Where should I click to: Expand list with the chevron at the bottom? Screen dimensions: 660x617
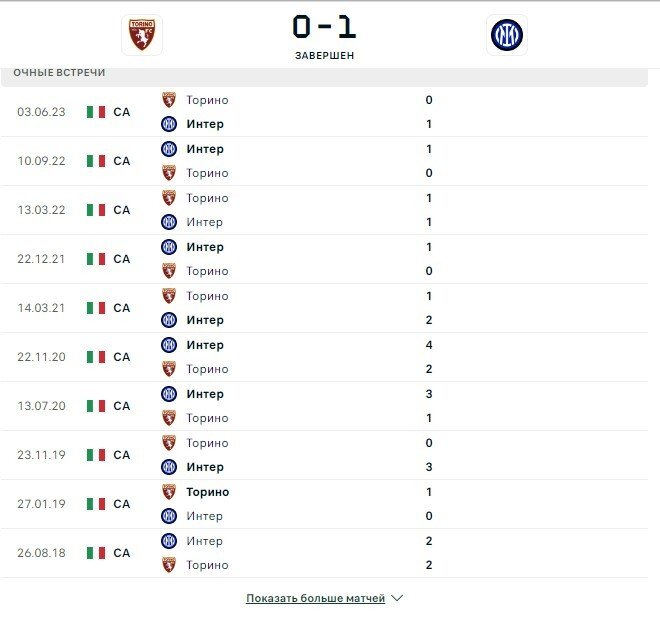[x=397, y=598]
